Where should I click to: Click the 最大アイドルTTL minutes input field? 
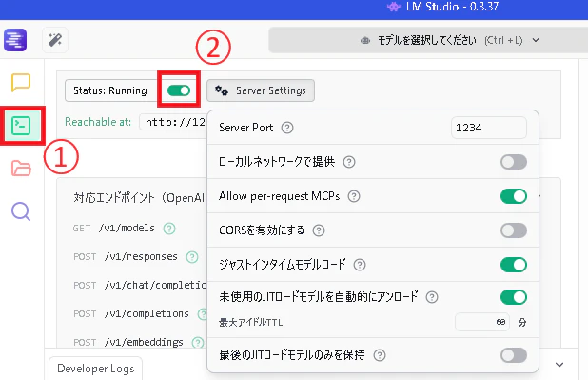pyautogui.click(x=482, y=322)
